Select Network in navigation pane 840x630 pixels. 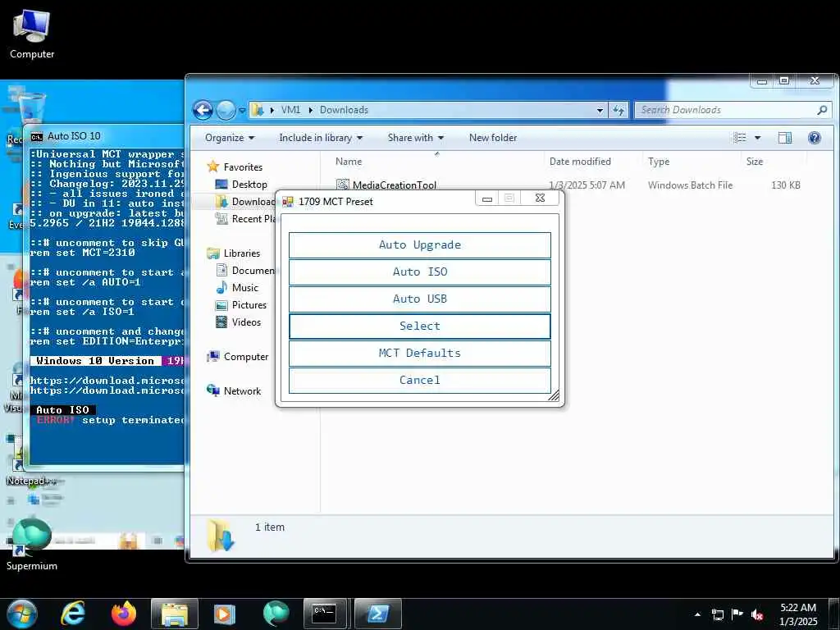242,391
